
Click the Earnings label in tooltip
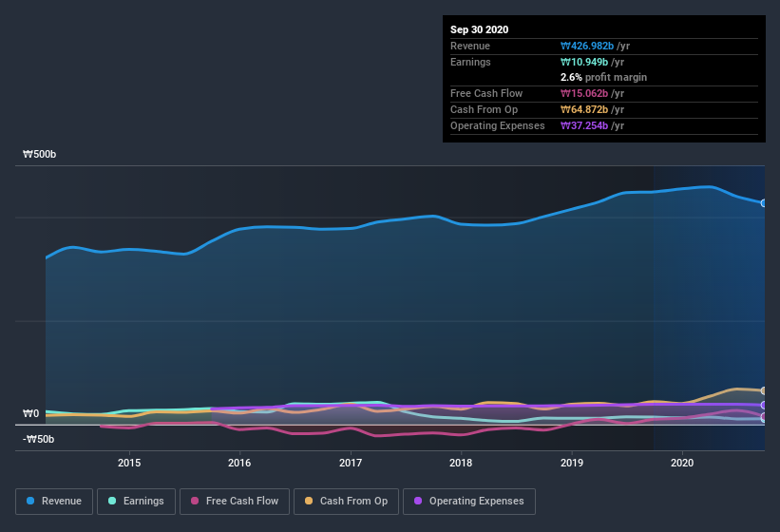pyautogui.click(x=470, y=62)
